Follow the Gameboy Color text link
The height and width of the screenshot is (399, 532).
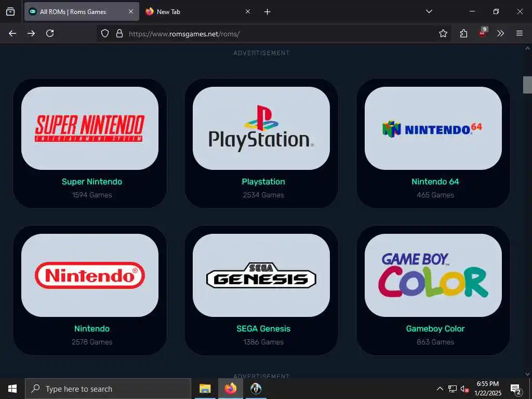pyautogui.click(x=435, y=328)
